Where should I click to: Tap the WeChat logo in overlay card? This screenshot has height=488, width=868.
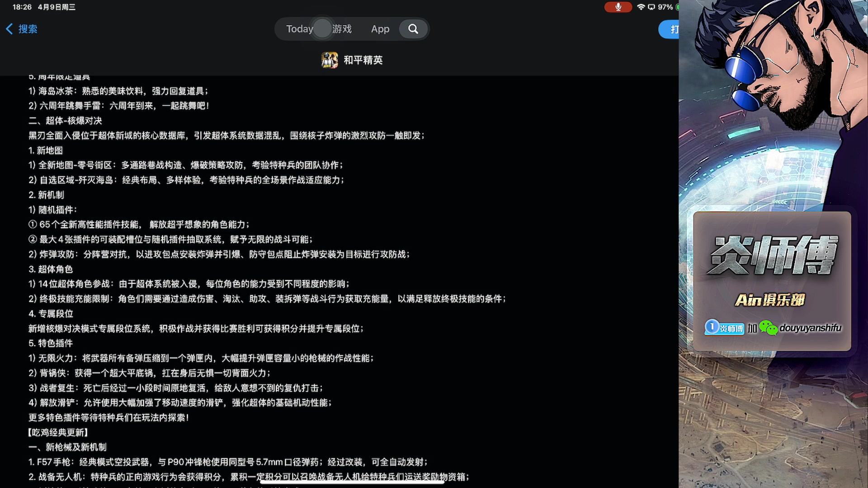[768, 328]
